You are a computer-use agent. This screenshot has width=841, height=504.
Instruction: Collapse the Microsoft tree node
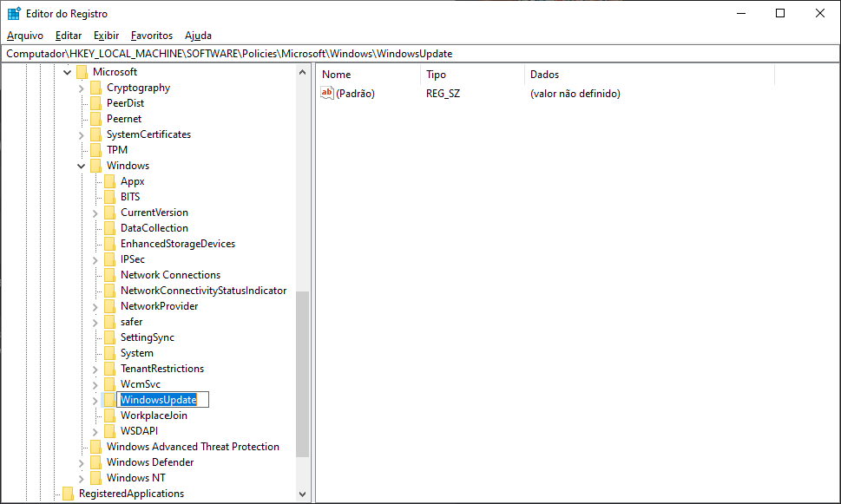[x=68, y=72]
